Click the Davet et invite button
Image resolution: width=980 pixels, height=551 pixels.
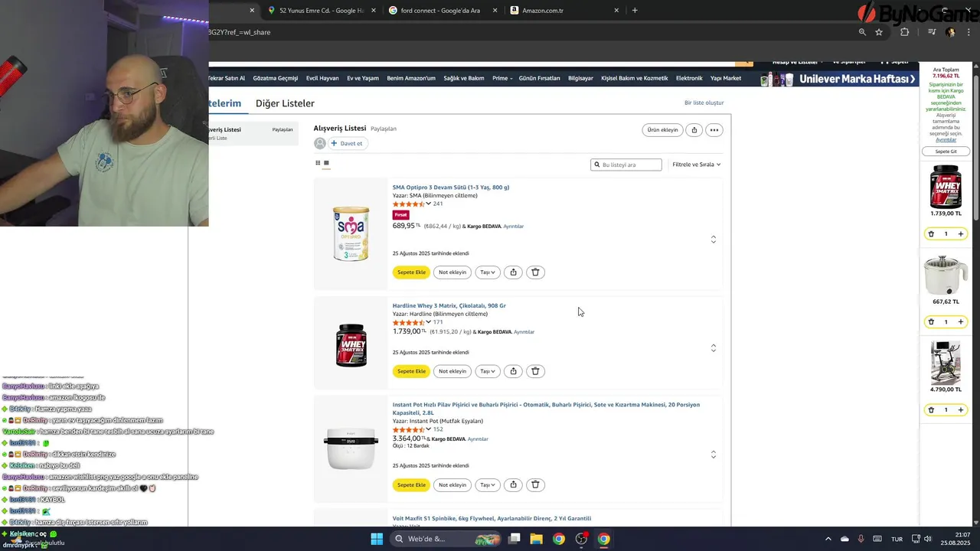pyautogui.click(x=347, y=143)
